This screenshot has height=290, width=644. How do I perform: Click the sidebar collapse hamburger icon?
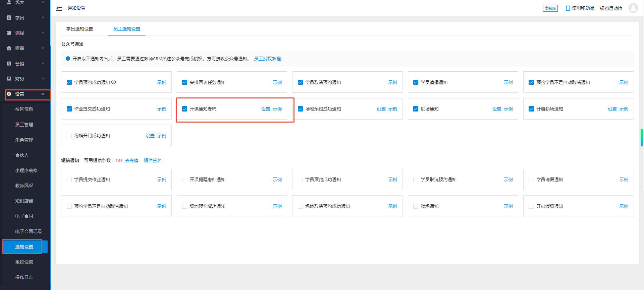(59, 8)
